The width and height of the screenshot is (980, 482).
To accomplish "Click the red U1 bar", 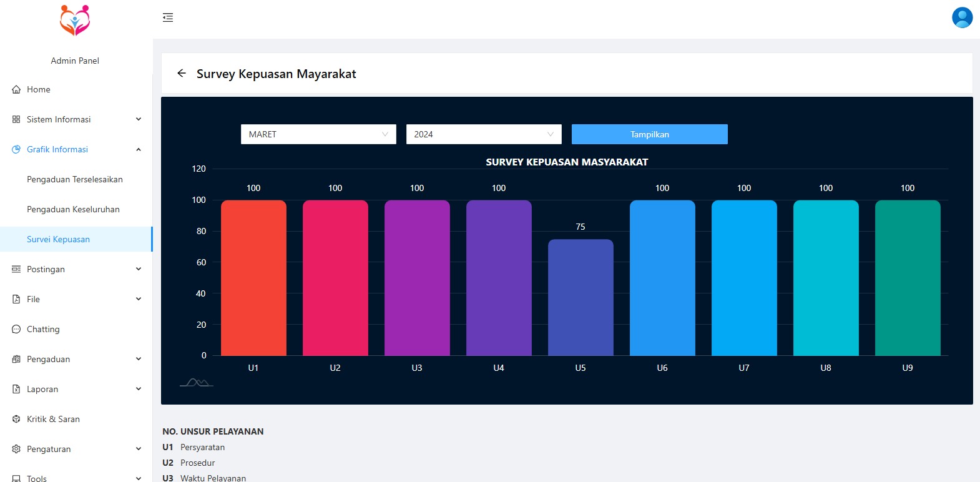I will coord(253,278).
